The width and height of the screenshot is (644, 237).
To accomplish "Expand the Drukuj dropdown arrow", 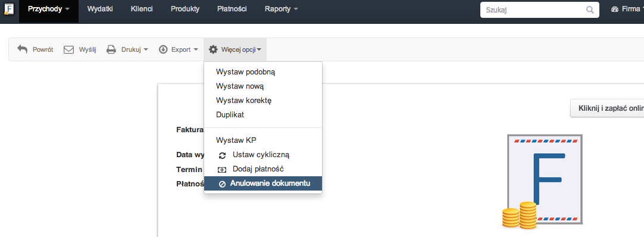I will [146, 49].
